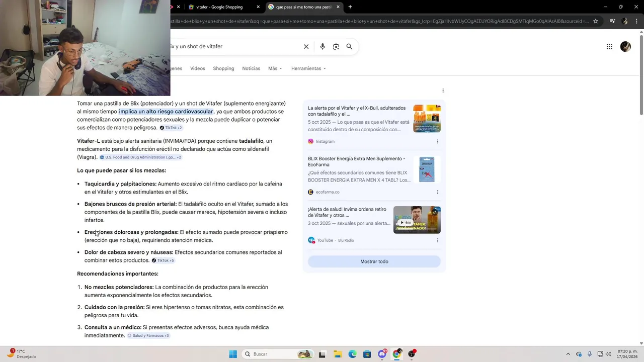This screenshot has width=644, height=362.
Task: Click the Windows taskbar Buscar box
Action: pyautogui.click(x=277, y=354)
